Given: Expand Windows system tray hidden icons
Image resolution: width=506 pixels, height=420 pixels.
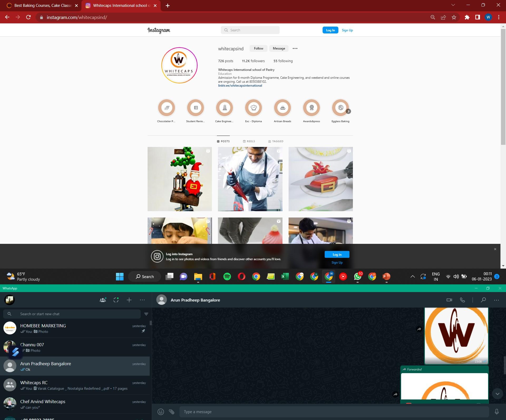Looking at the screenshot, I should click(412, 276).
